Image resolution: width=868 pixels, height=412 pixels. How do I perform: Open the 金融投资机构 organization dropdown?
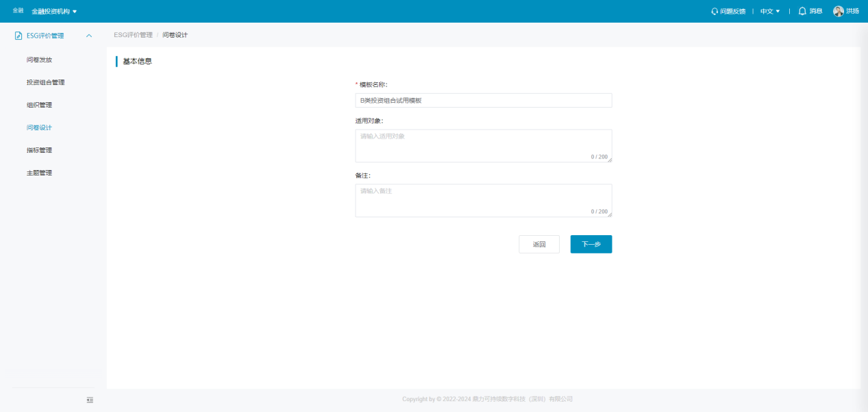point(54,12)
